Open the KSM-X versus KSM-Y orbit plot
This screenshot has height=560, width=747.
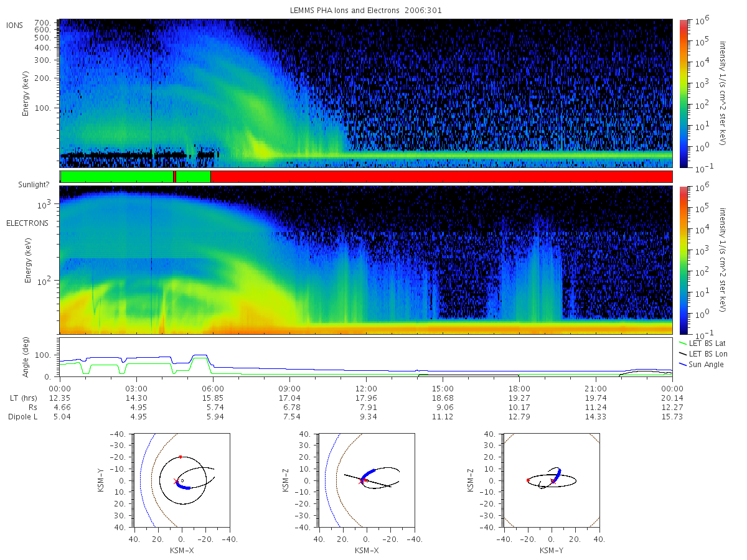[181, 480]
